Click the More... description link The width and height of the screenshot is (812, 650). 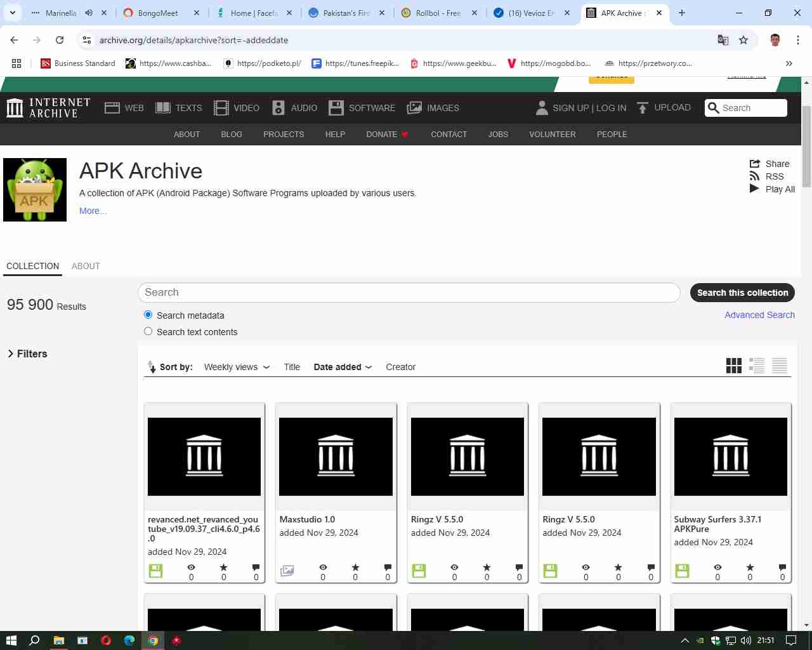[x=93, y=211]
